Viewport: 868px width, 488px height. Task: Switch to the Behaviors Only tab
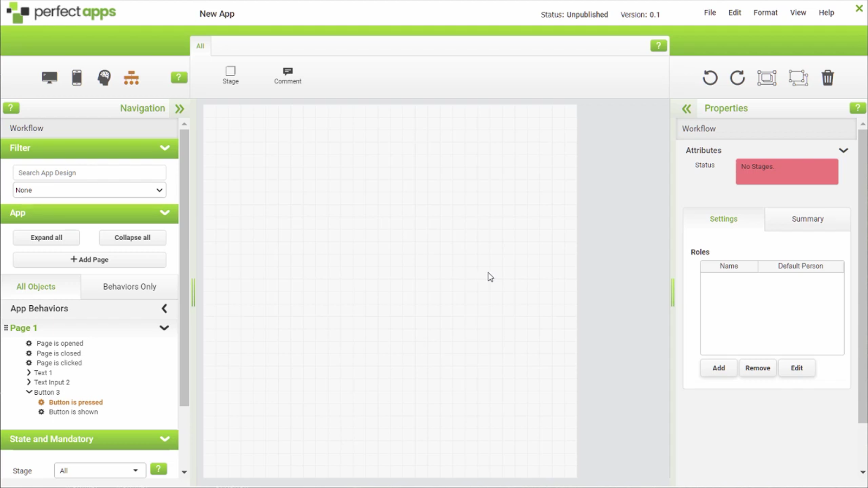129,286
